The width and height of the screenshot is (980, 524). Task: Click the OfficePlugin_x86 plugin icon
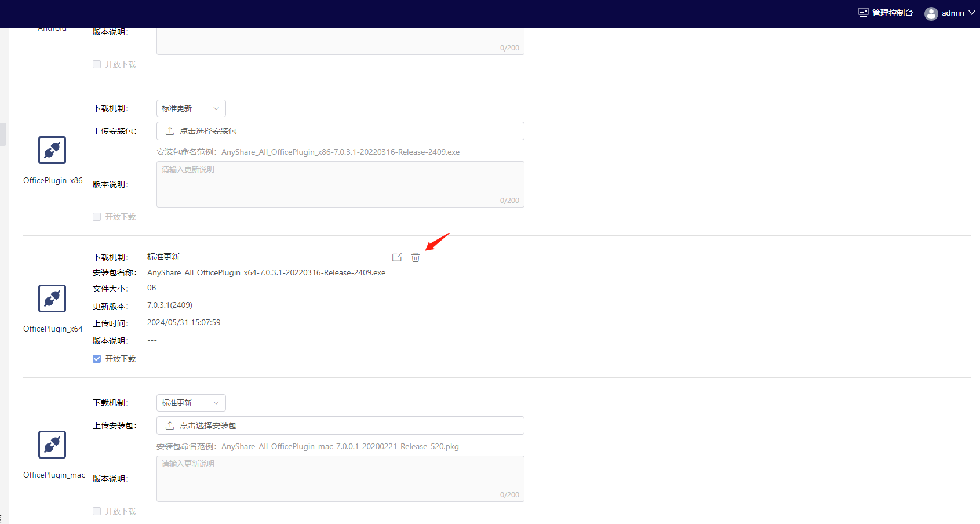point(52,150)
